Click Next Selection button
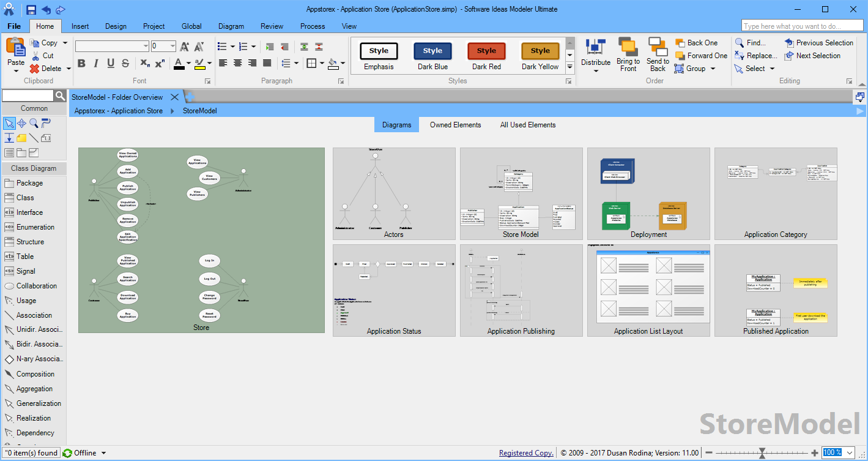 (812, 56)
